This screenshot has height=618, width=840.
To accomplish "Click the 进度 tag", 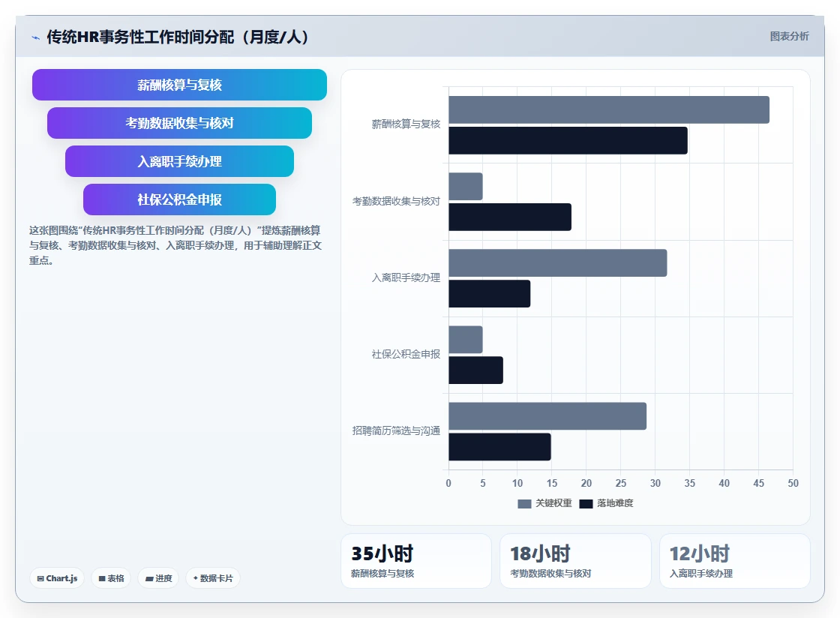I will (158, 578).
